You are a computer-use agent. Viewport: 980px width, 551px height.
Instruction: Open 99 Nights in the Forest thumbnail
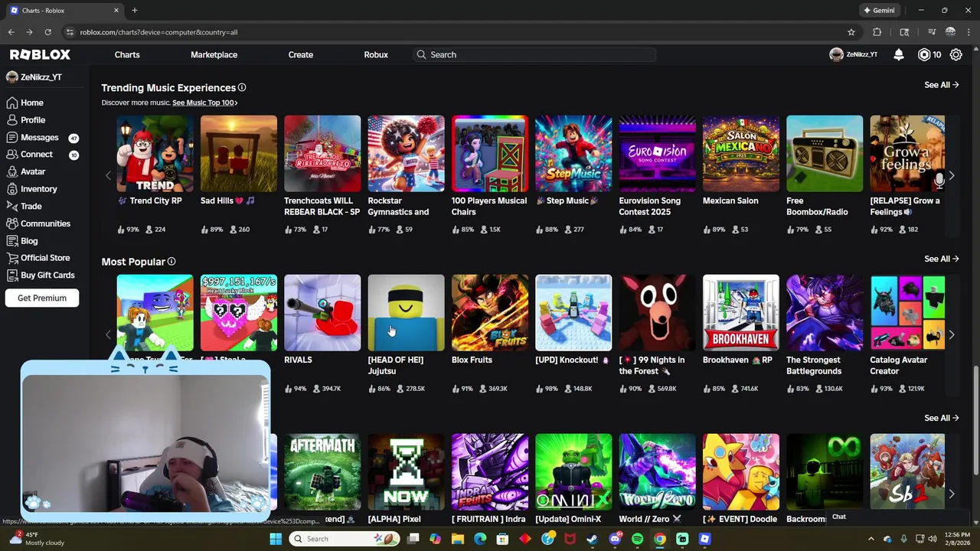point(658,313)
